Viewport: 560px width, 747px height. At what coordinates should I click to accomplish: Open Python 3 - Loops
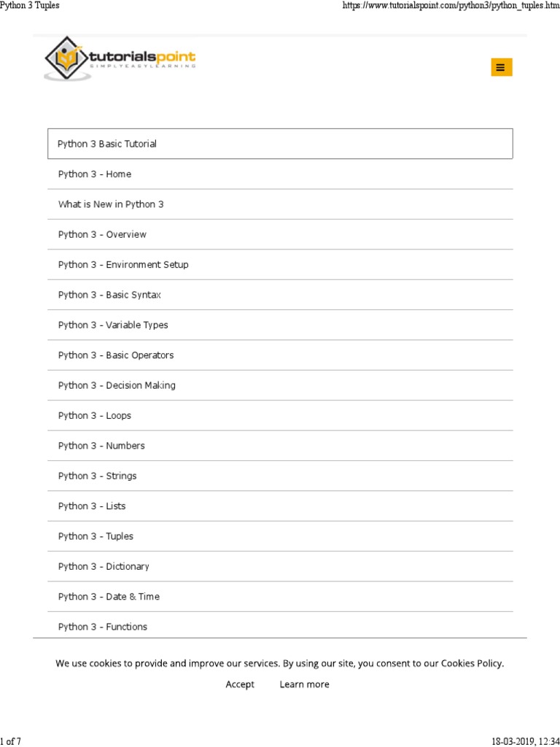coord(95,416)
